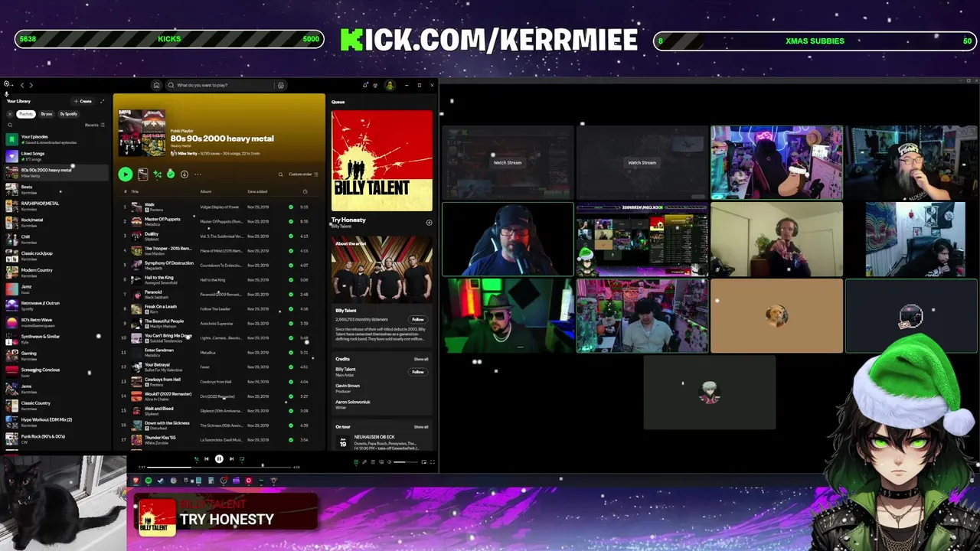Toggle the liked checkmark for Enter Sandman
The width and height of the screenshot is (980, 551).
290,352
